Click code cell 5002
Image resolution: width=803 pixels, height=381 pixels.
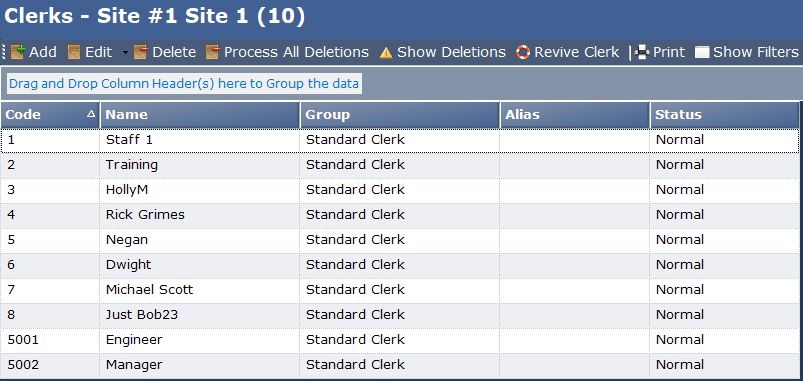(50, 366)
